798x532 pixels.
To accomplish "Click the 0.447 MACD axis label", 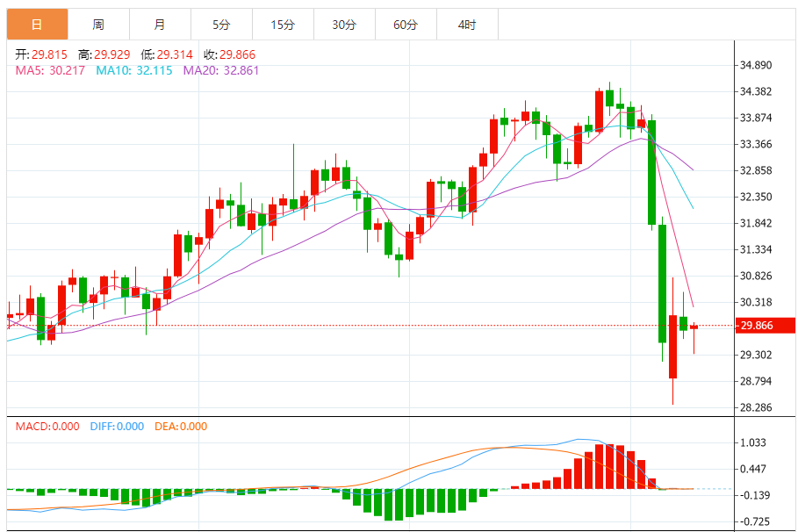I will click(752, 470).
